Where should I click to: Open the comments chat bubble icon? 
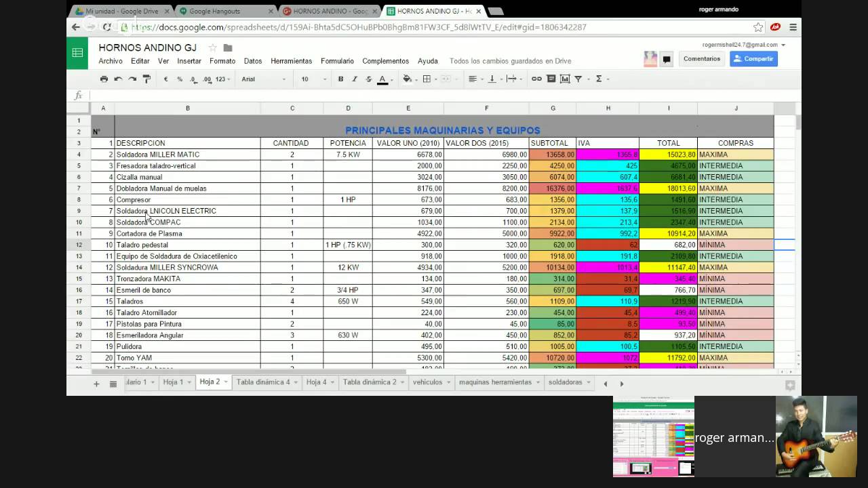tap(667, 59)
